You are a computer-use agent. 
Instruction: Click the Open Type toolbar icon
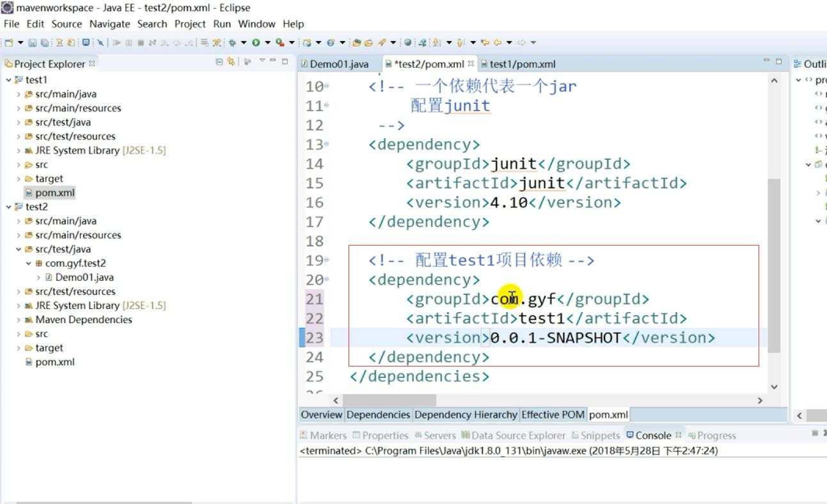[x=356, y=43]
